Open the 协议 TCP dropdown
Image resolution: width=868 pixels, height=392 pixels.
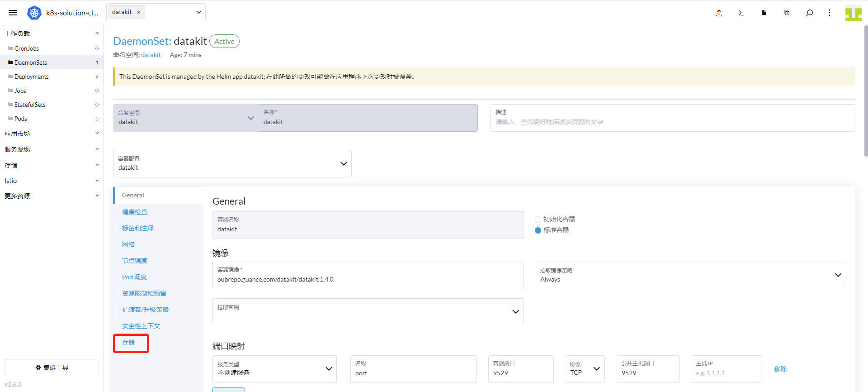pyautogui.click(x=585, y=369)
